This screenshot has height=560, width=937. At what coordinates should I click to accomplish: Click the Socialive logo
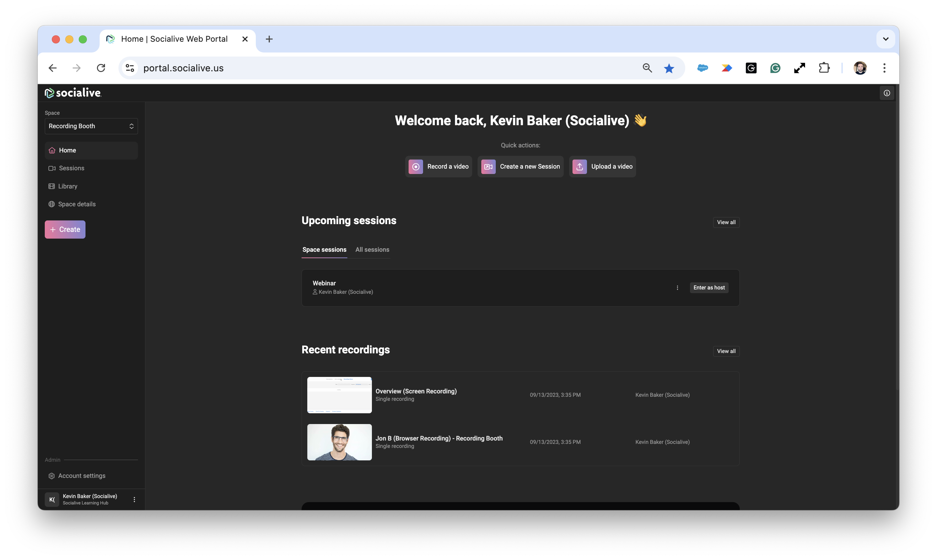point(73,93)
